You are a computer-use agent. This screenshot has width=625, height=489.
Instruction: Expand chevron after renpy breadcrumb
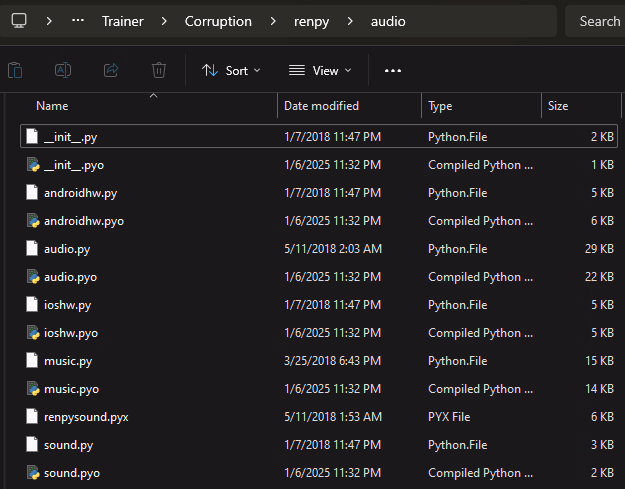pos(350,21)
